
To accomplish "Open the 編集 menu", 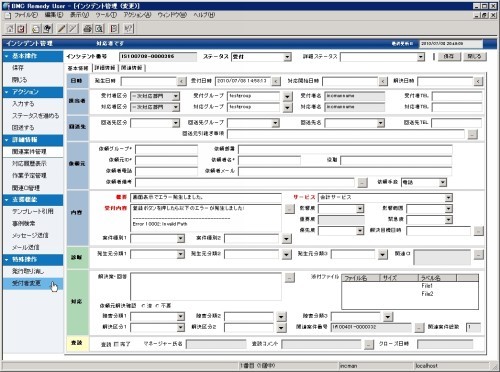I will (54, 15).
